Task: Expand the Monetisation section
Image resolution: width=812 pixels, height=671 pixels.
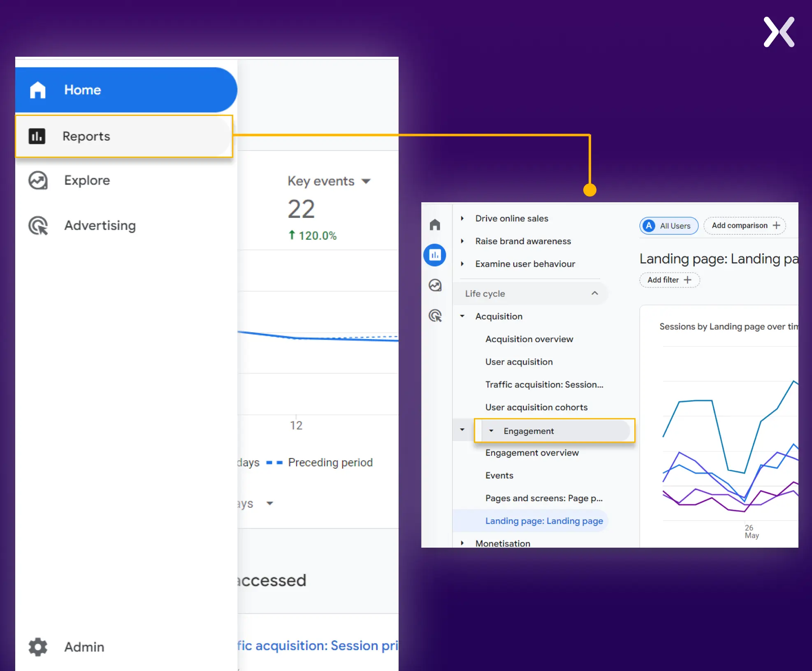Action: [x=462, y=543]
